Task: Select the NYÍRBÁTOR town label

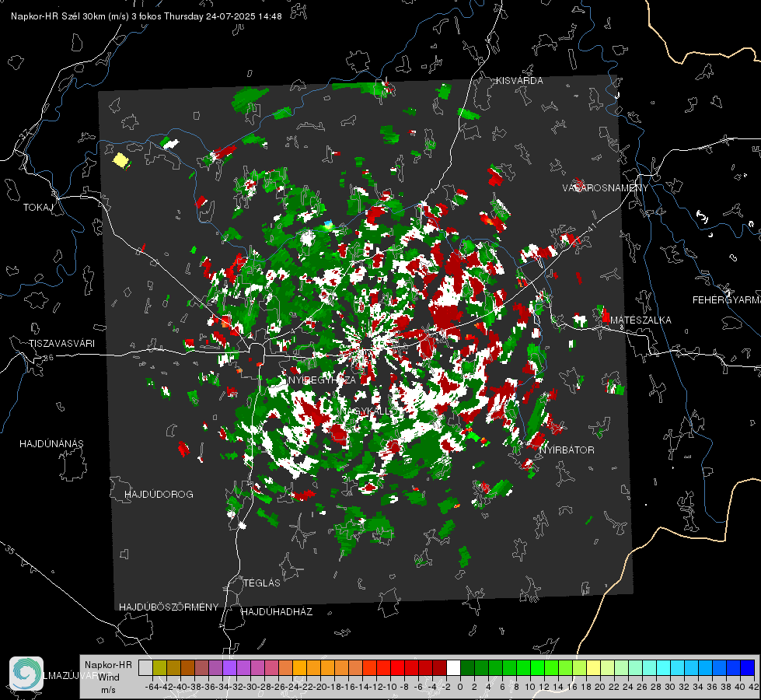Action: pyautogui.click(x=567, y=450)
